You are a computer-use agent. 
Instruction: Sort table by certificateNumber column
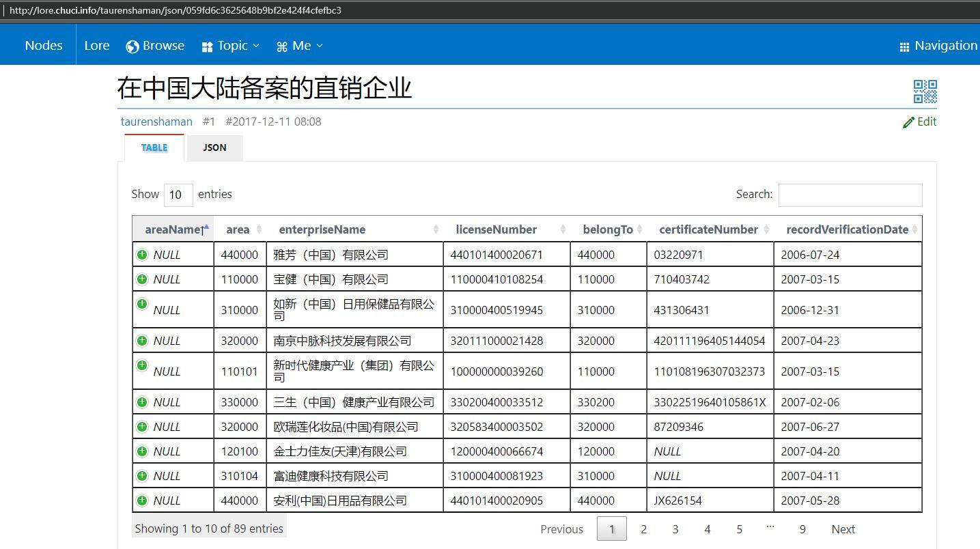(710, 229)
